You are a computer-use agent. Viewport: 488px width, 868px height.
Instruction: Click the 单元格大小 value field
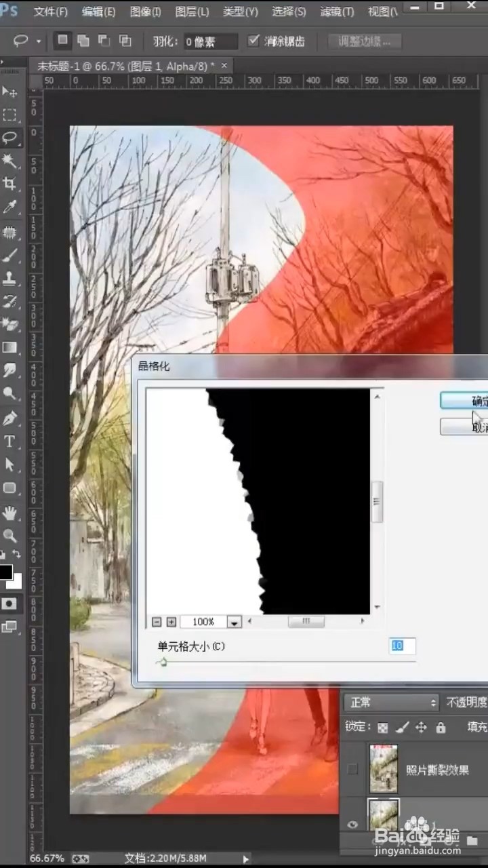[x=403, y=646]
